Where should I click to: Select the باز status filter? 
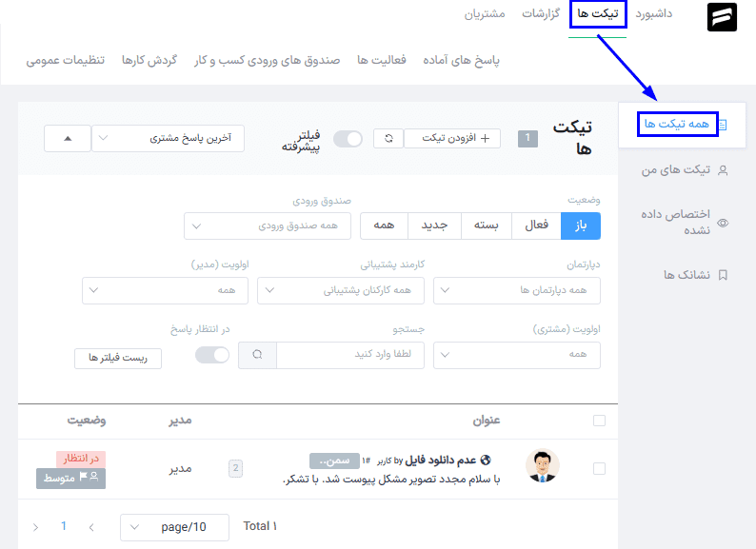[x=581, y=225]
